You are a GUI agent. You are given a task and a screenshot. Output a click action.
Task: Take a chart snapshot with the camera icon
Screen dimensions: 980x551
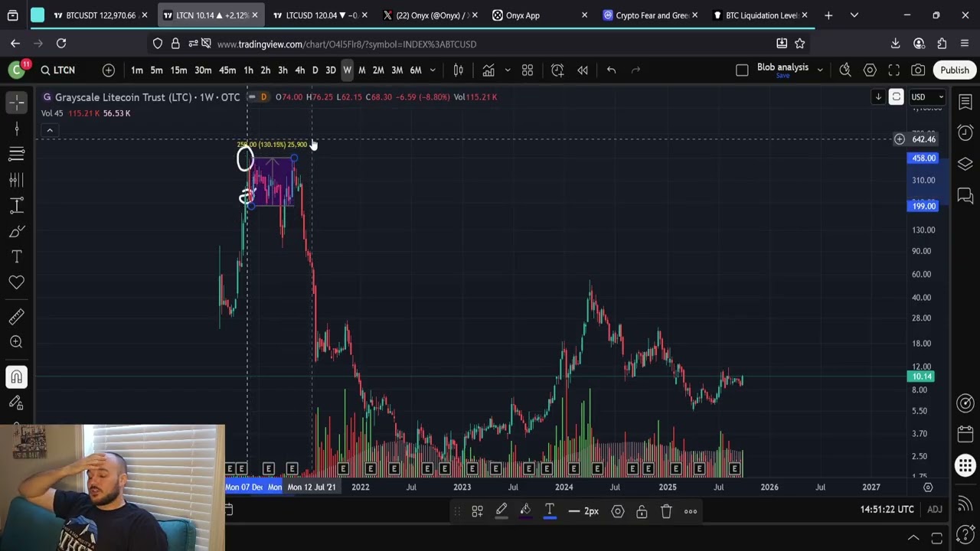(x=918, y=70)
